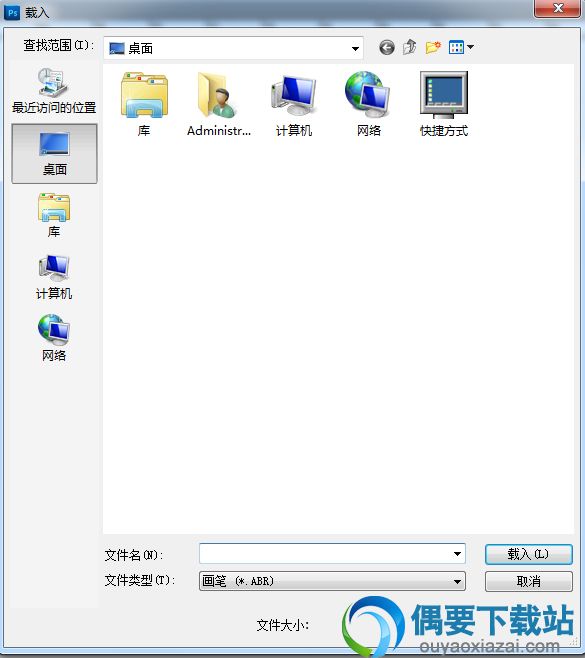Click the 载入(L) button
This screenshot has height=658, width=585.
pos(528,554)
